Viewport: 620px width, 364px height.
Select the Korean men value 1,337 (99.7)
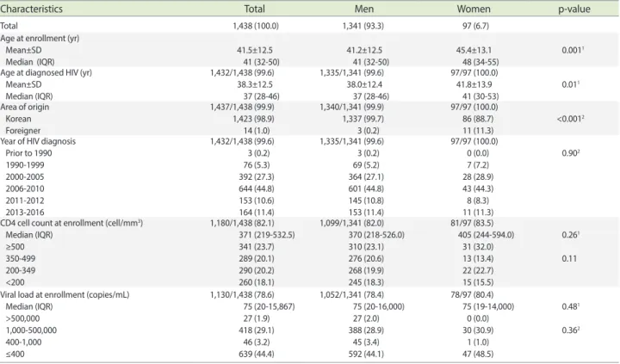point(363,119)
